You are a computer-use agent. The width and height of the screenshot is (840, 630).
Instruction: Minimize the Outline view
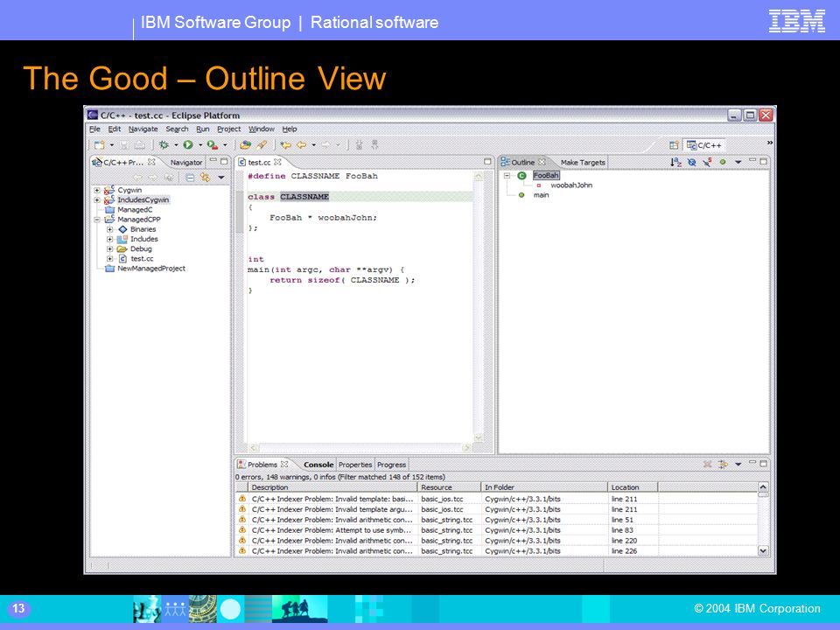pyautogui.click(x=752, y=161)
